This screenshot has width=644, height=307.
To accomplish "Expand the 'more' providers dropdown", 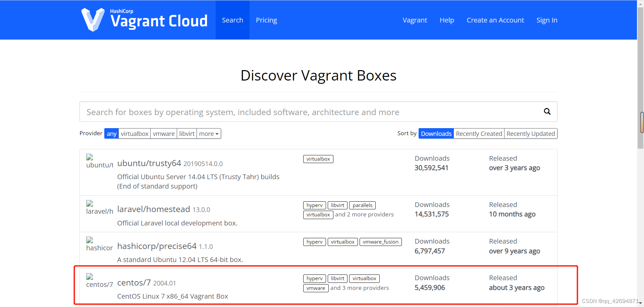I will [x=209, y=134].
